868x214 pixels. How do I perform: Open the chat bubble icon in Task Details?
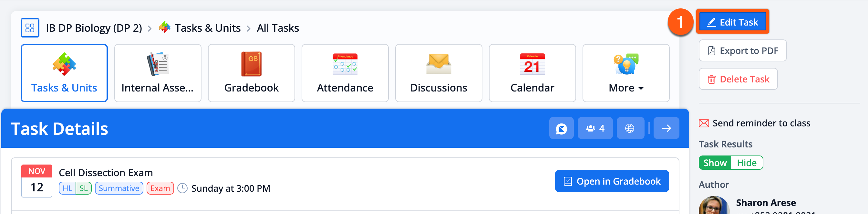coord(561,128)
